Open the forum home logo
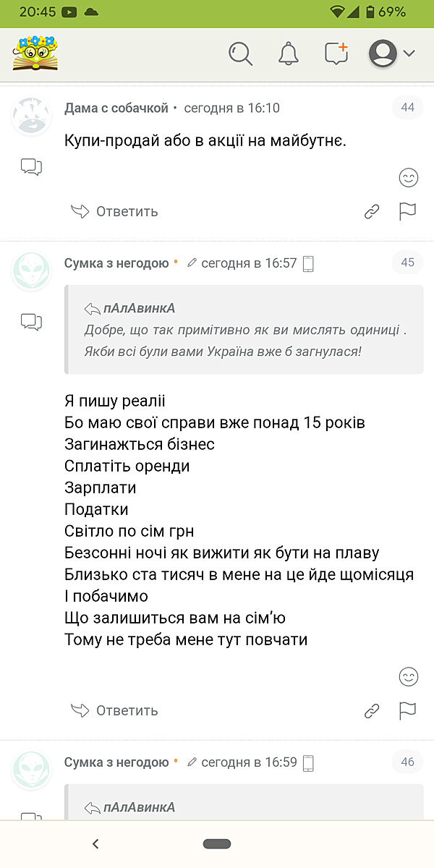The height and width of the screenshot is (868, 434). coord(35,54)
